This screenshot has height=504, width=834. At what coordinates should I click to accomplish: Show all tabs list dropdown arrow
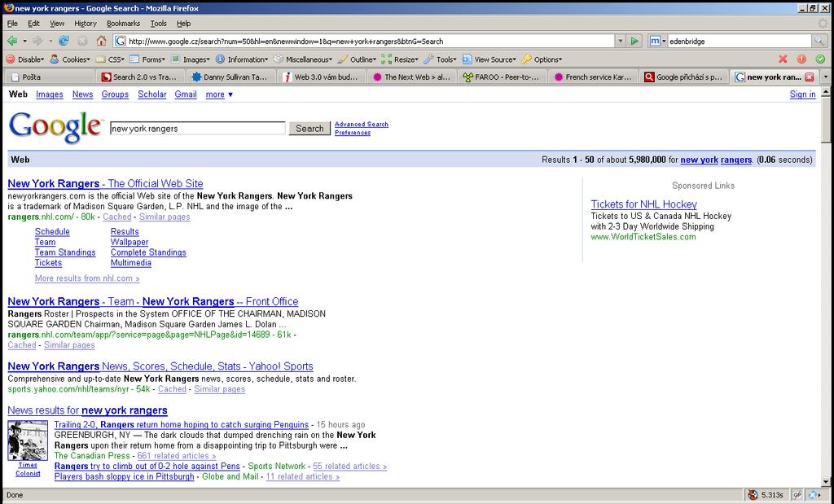pyautogui.click(x=826, y=77)
